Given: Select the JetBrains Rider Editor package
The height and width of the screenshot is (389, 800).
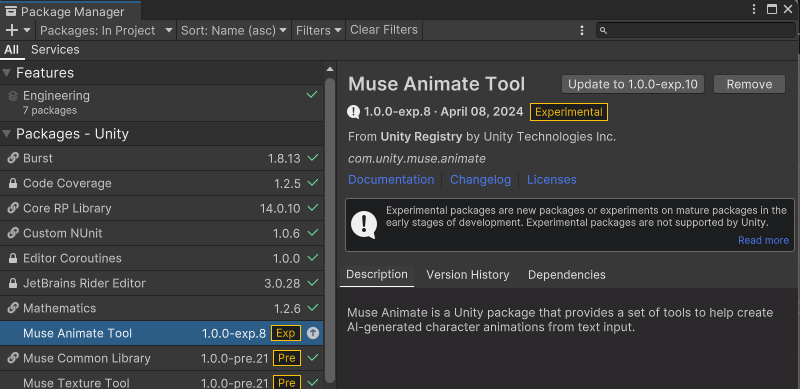Looking at the screenshot, I should click(161, 283).
